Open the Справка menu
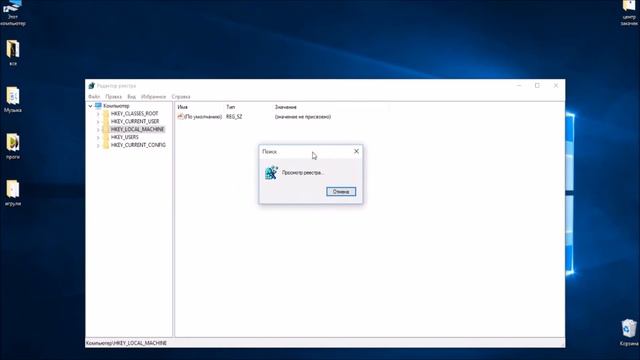The height and width of the screenshot is (360, 640). [181, 97]
